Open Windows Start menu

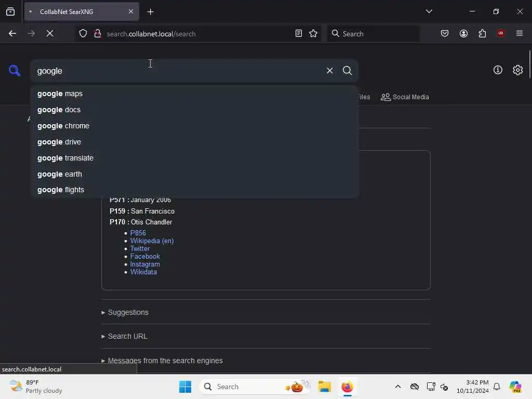tap(185, 387)
